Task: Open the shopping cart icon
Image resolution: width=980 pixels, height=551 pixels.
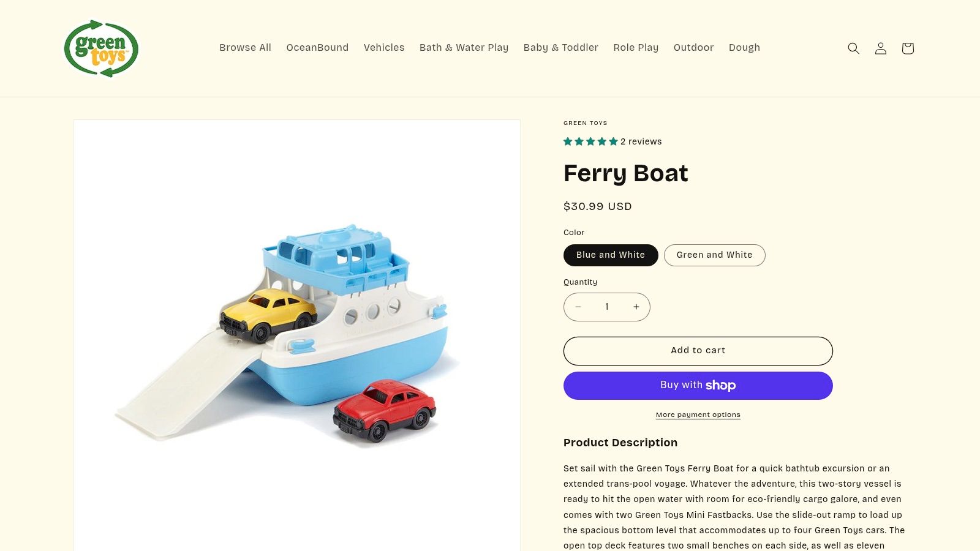Action: [x=907, y=48]
